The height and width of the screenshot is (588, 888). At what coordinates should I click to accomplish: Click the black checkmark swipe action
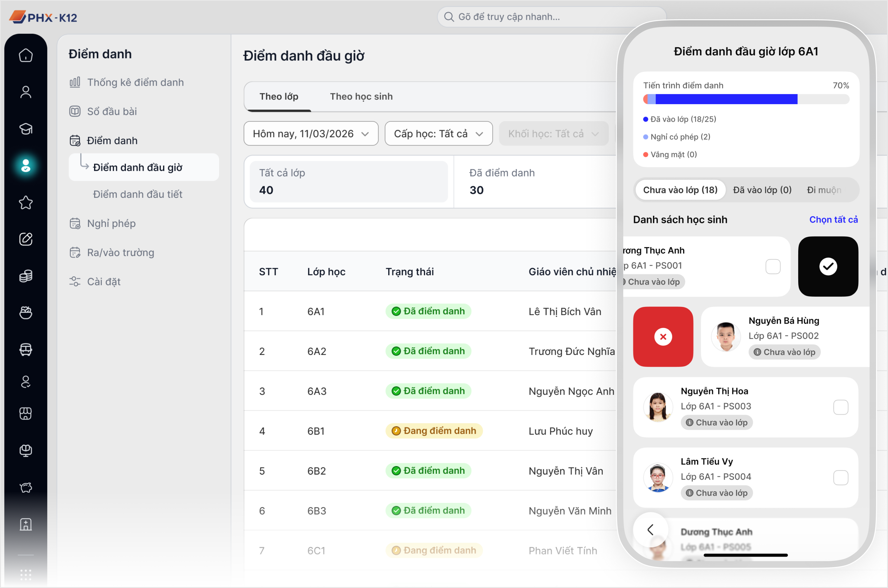[x=828, y=266]
